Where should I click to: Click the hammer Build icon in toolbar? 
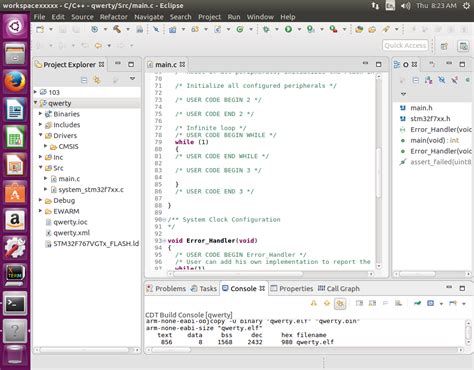coord(117,29)
